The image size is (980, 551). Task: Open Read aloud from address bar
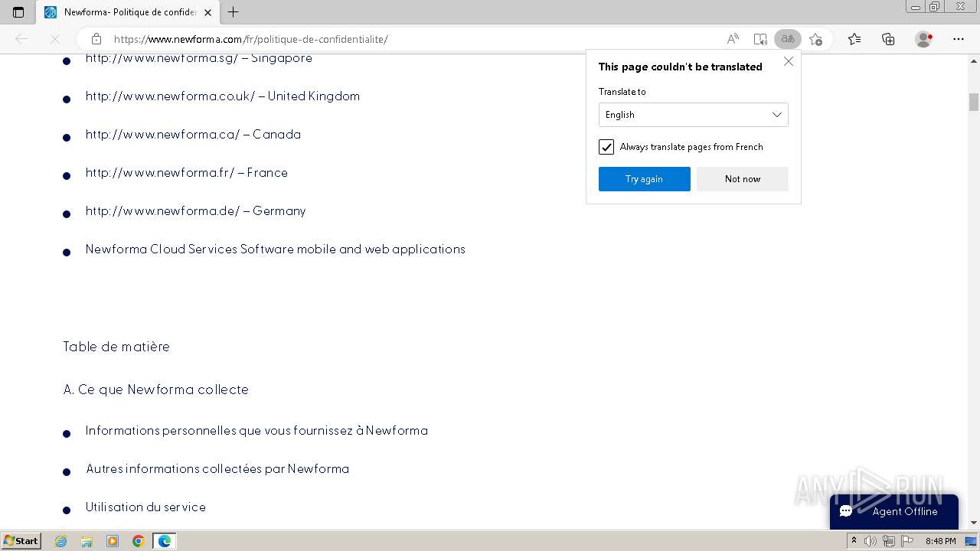click(x=733, y=39)
